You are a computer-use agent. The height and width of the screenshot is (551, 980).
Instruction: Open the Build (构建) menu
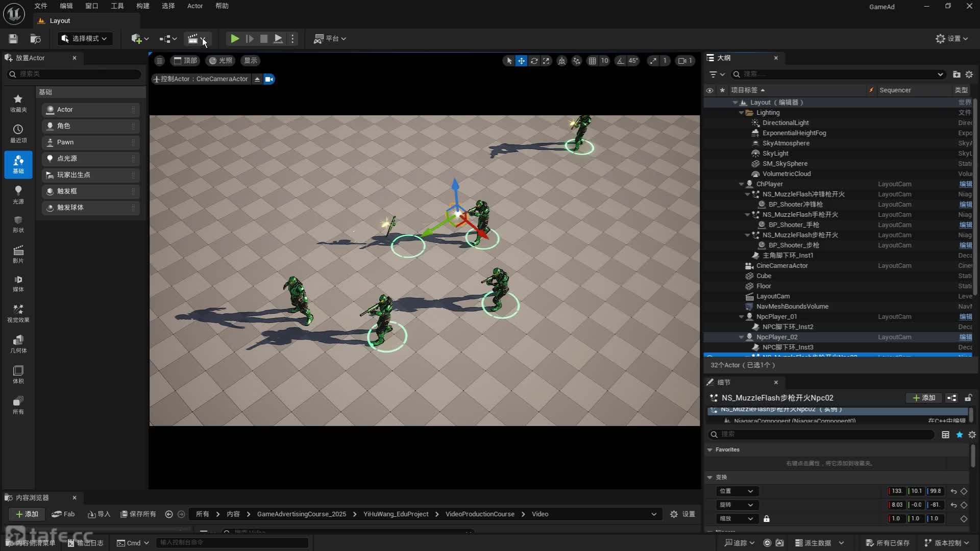(x=143, y=6)
